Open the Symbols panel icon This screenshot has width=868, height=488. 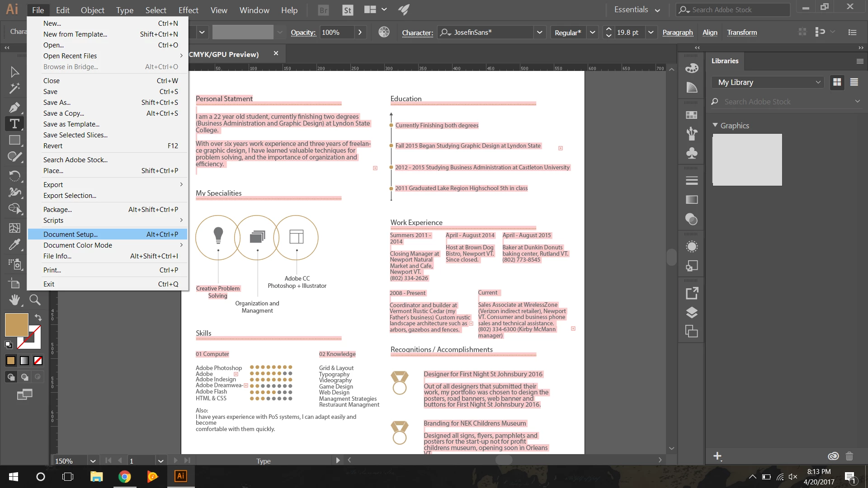692,153
